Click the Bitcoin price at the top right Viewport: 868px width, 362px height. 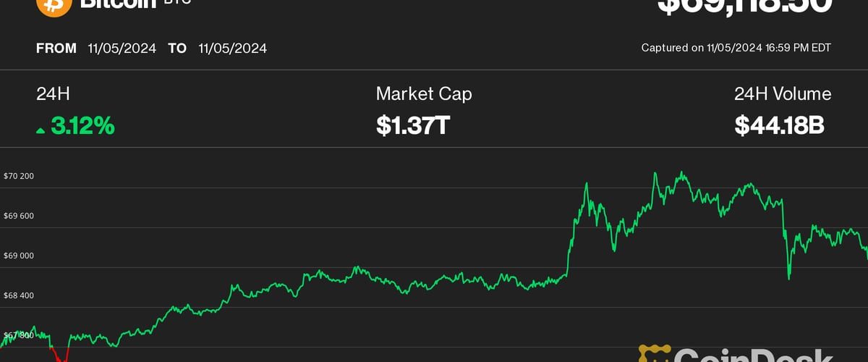[x=744, y=6]
